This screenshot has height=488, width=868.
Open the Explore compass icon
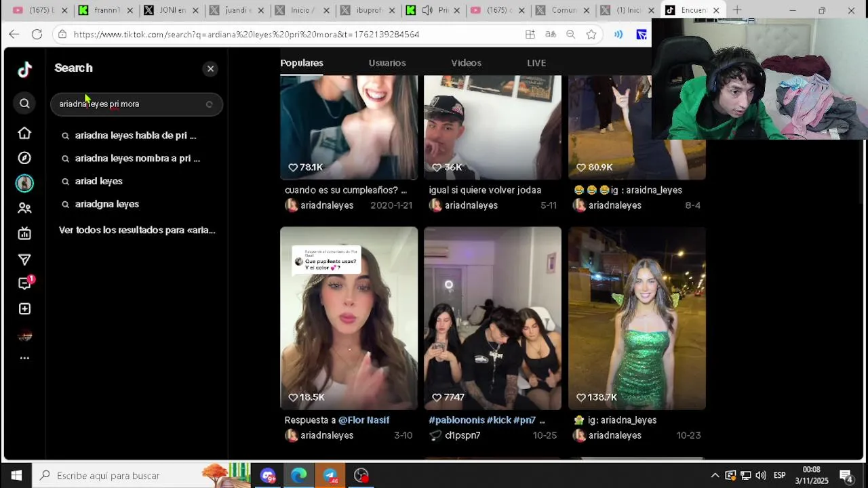24,158
